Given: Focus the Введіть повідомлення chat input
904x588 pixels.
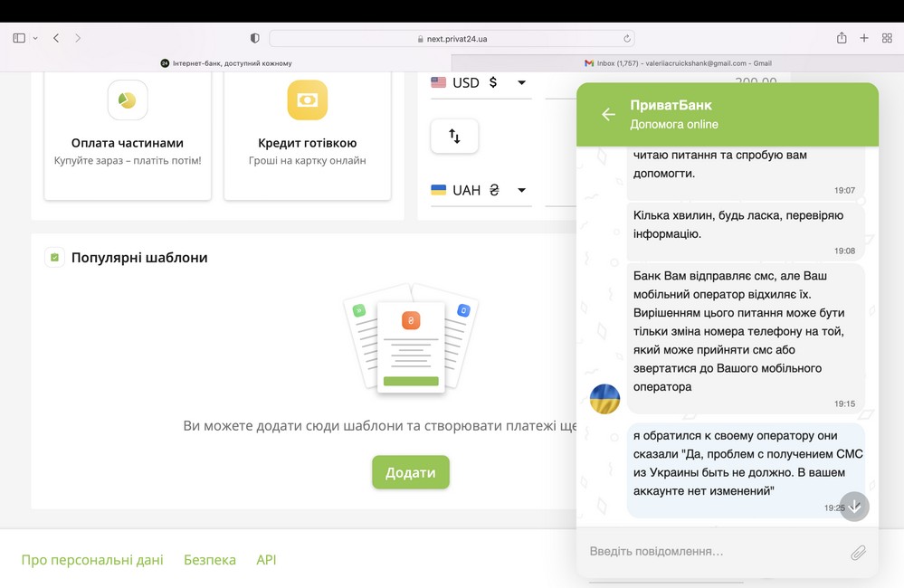Looking at the screenshot, I should [x=715, y=552].
